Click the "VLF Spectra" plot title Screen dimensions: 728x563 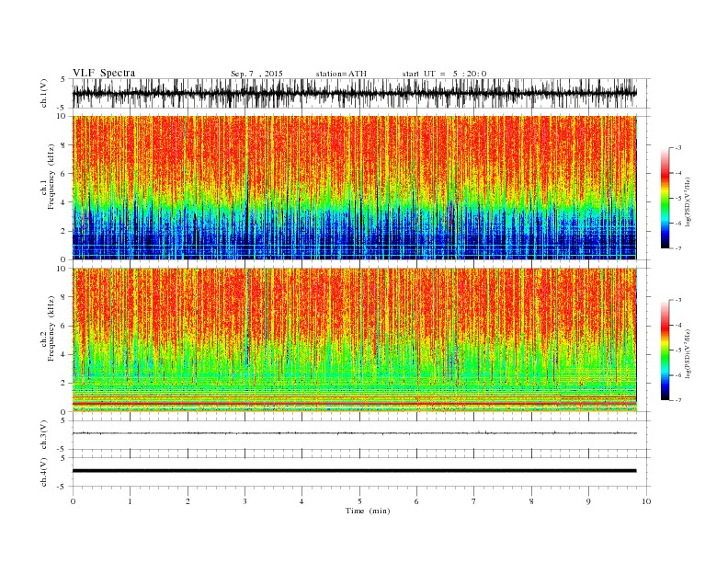click(104, 73)
